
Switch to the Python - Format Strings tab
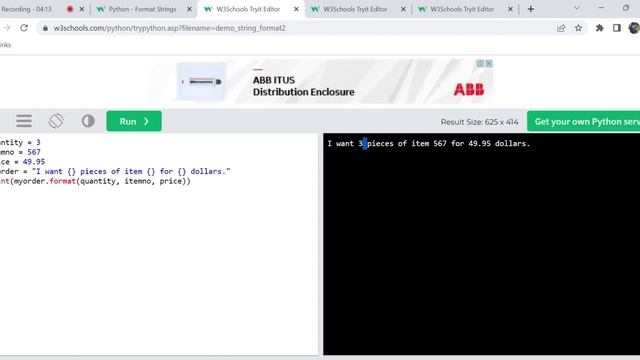[143, 9]
